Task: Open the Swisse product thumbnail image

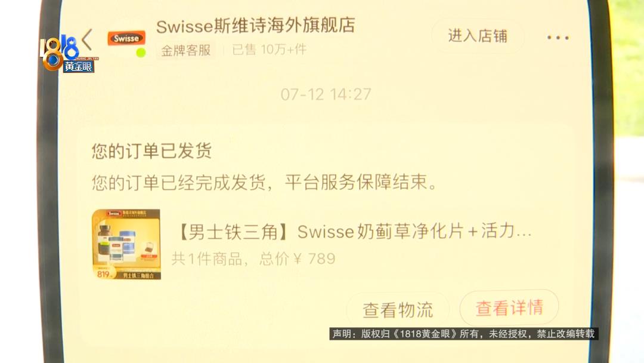Action: tap(126, 244)
